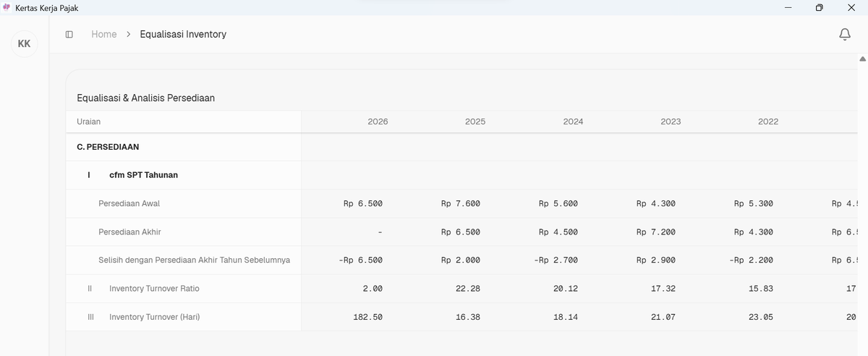Viewport: 868px width, 356px height.
Task: Click the scrollbar up arrow
Action: 861,59
